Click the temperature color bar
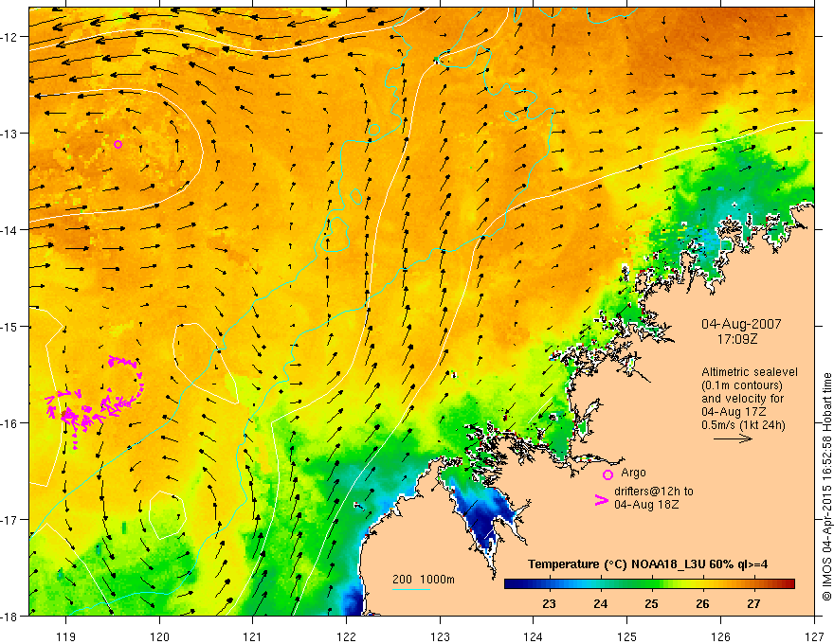834x644 pixels. point(649,583)
